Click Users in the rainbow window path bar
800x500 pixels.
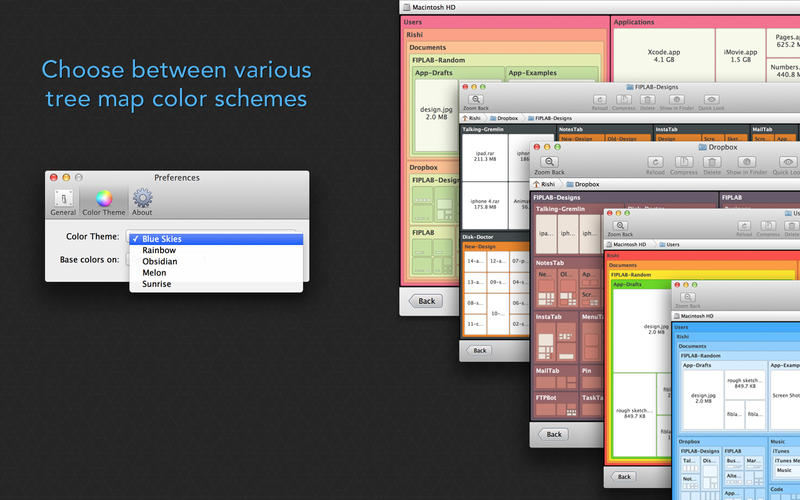669,244
